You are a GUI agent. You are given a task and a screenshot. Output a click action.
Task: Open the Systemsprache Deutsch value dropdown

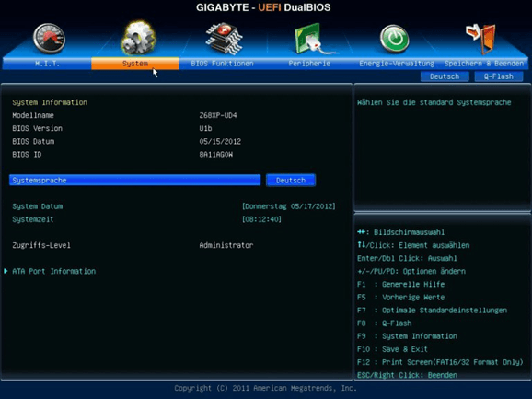tap(291, 181)
